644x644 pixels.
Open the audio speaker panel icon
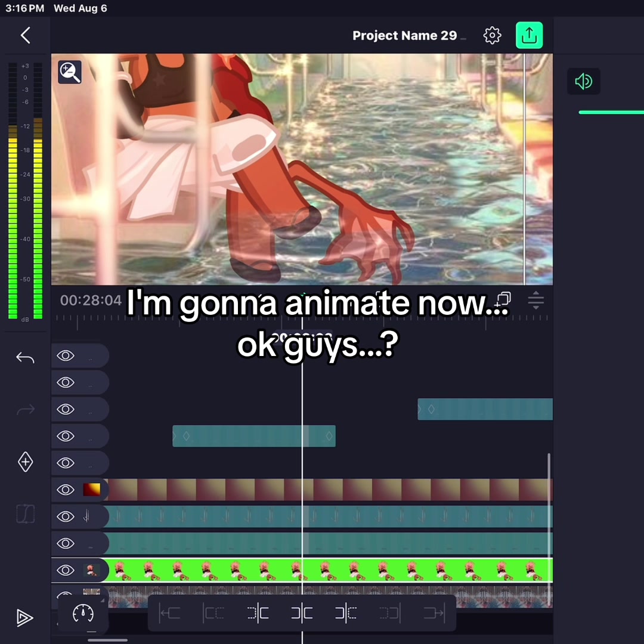coord(583,81)
